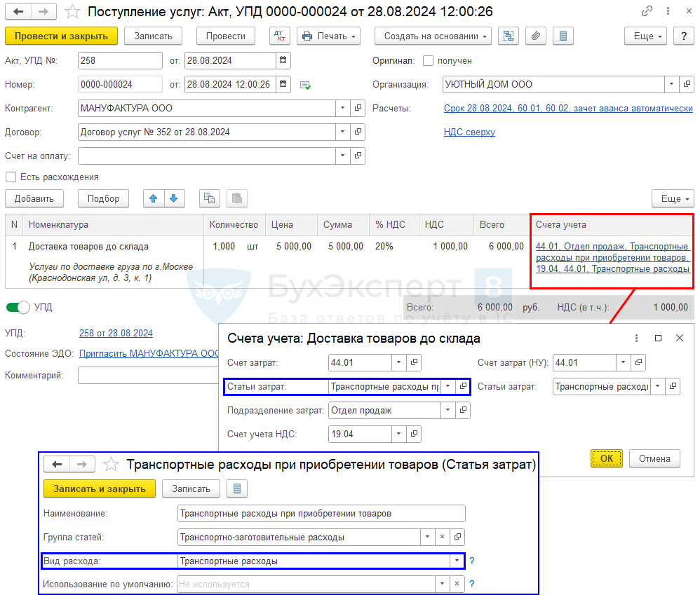Enable the Есть расхождения checkbox
This screenshot has width=700, height=595.
[11, 177]
